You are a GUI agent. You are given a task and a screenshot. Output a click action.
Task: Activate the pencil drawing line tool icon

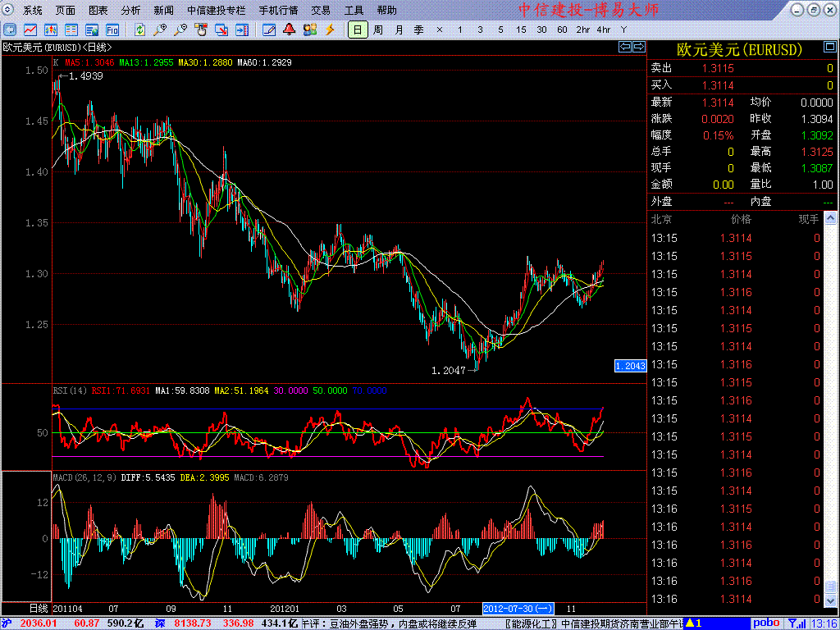(x=269, y=30)
